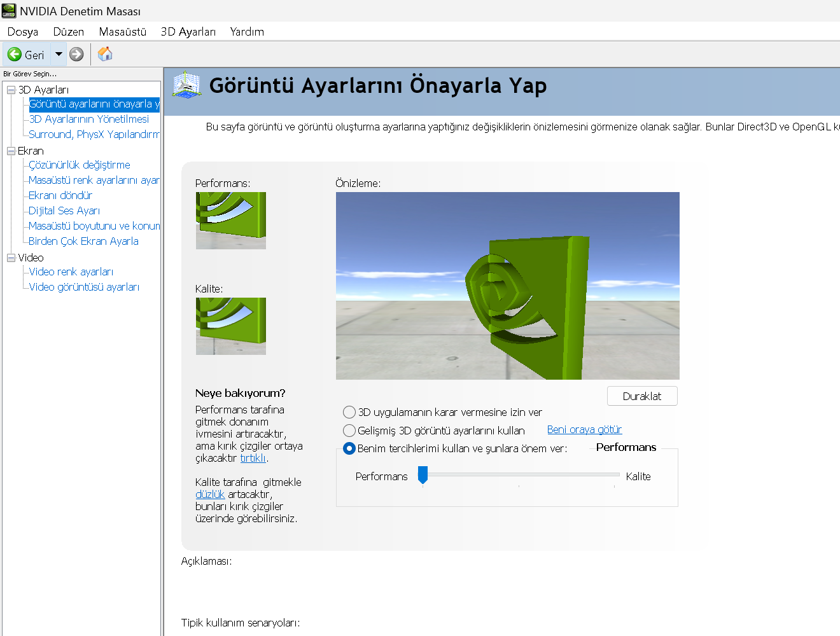Click the 3D settings header icon
This screenshot has width=840, height=636.
tap(186, 85)
